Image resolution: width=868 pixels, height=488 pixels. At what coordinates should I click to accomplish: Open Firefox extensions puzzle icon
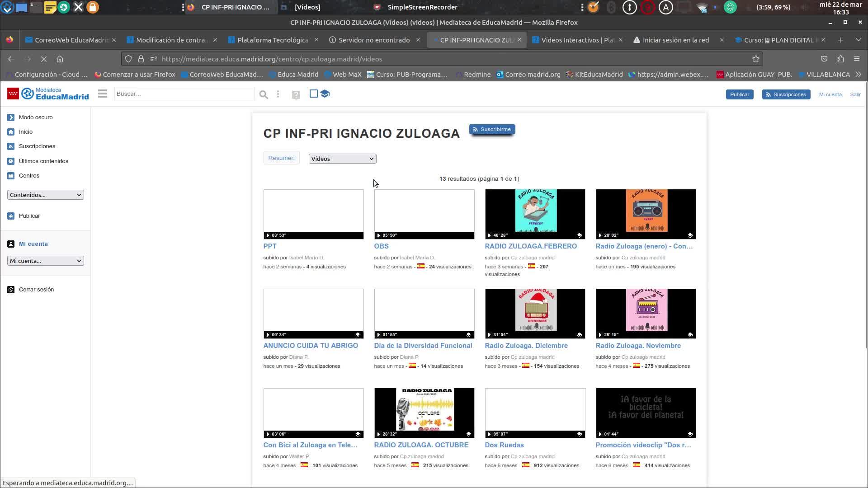pos(840,59)
